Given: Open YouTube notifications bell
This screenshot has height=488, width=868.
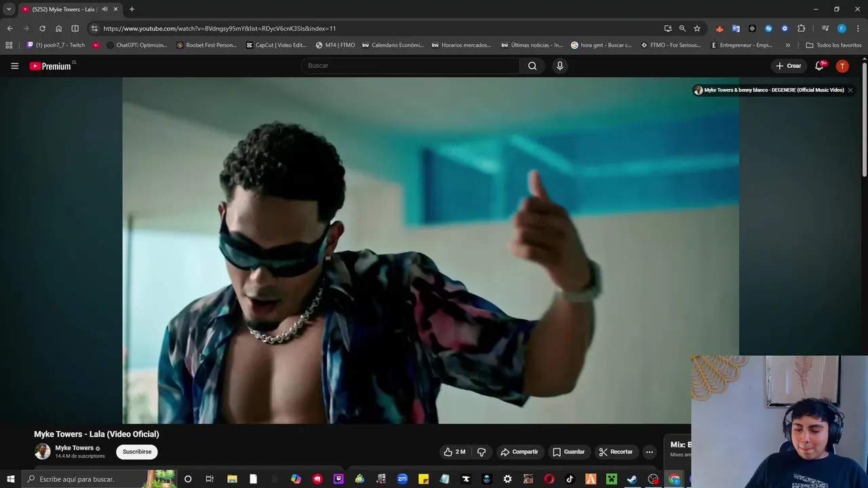Looking at the screenshot, I should tap(819, 66).
